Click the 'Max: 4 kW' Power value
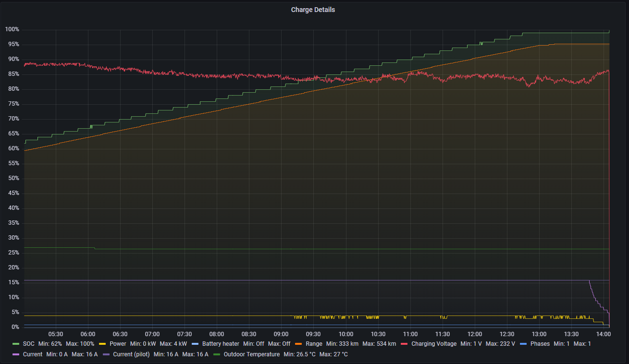The image size is (629, 364). [173, 344]
